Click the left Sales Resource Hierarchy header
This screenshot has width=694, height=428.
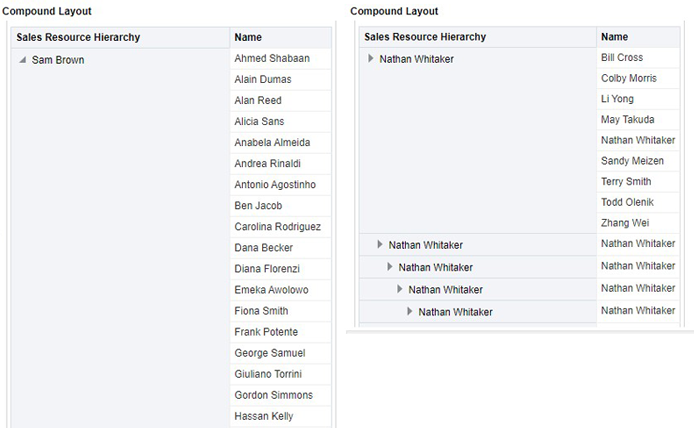120,37
